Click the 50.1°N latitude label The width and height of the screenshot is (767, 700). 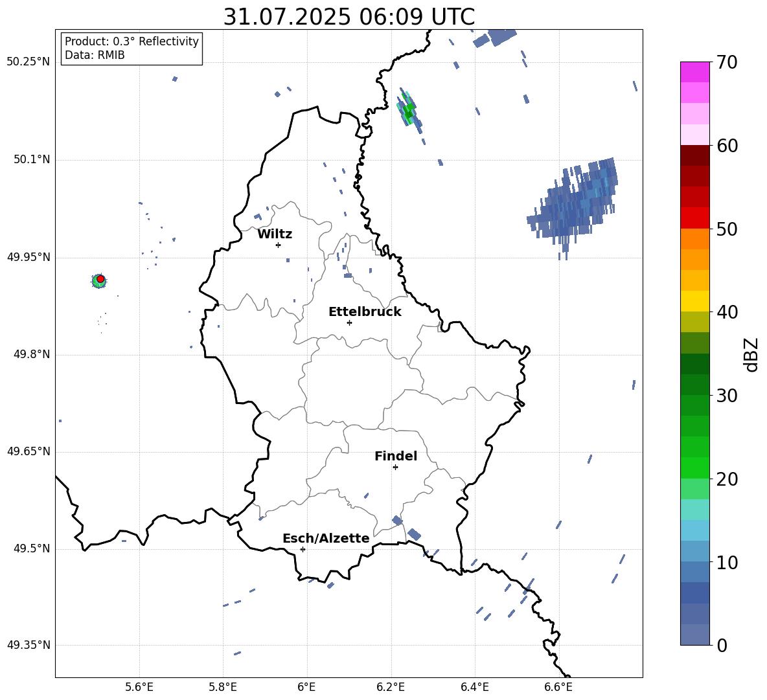tap(32, 159)
